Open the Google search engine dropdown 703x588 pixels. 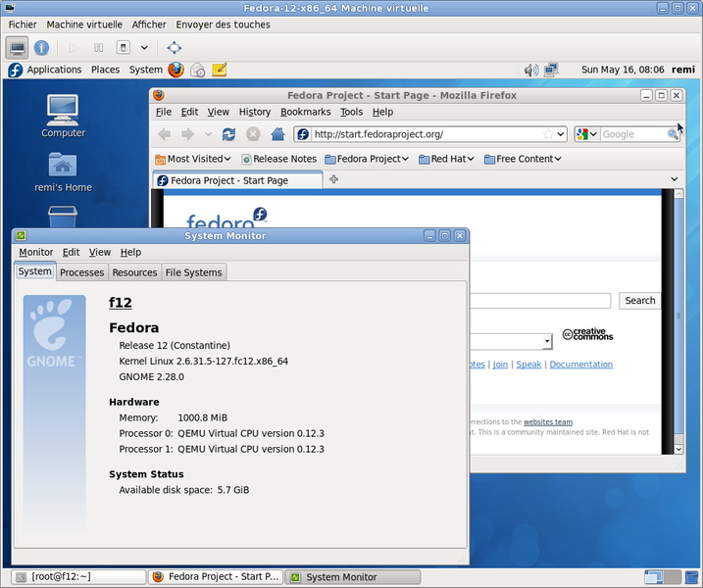(x=586, y=134)
